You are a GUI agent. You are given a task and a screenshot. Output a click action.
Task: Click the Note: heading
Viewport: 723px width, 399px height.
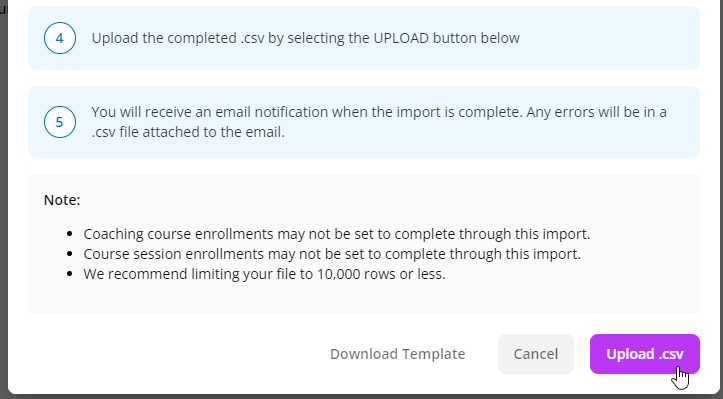62,200
